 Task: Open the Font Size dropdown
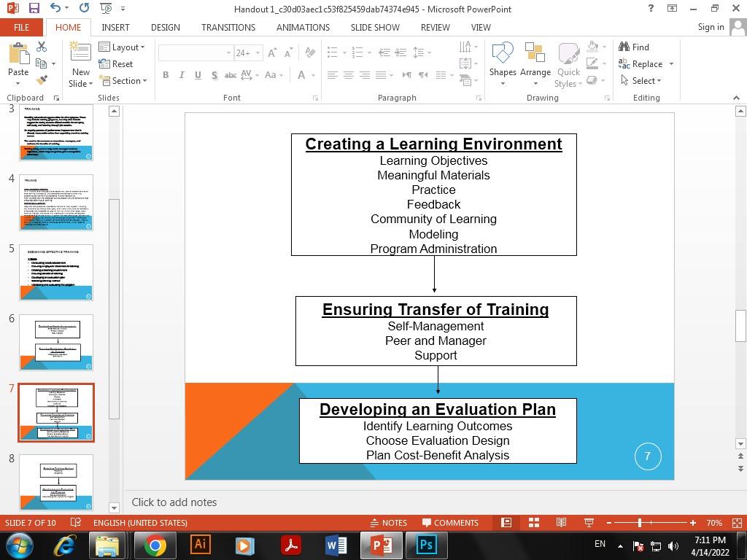click(257, 52)
